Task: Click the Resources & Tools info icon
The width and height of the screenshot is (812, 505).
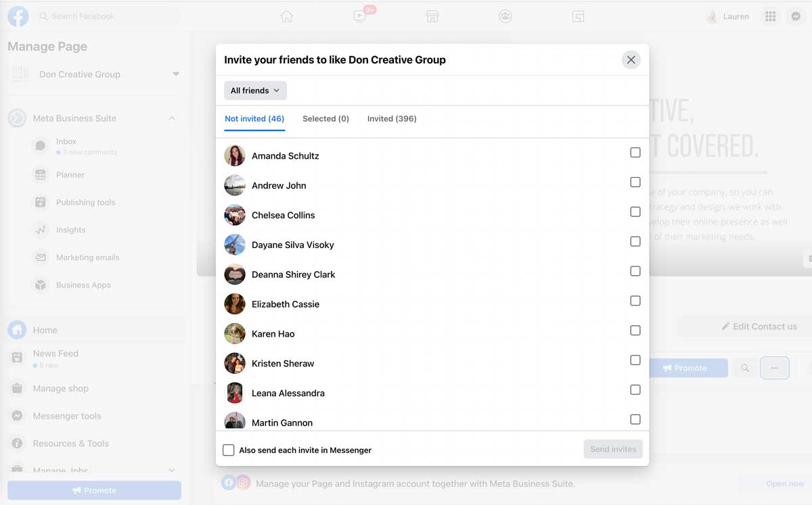Action: point(17,443)
